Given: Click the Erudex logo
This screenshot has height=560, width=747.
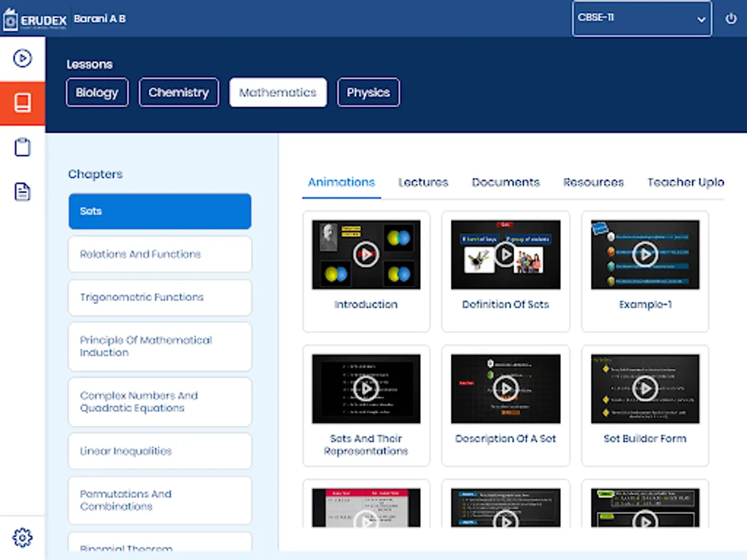Looking at the screenshot, I should tap(35, 19).
